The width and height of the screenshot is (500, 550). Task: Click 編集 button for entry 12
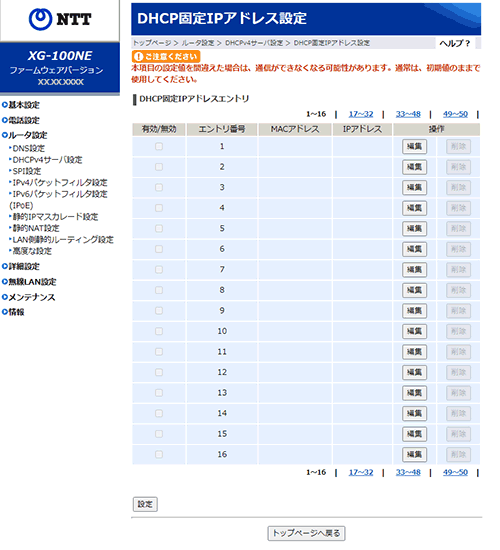(x=414, y=372)
